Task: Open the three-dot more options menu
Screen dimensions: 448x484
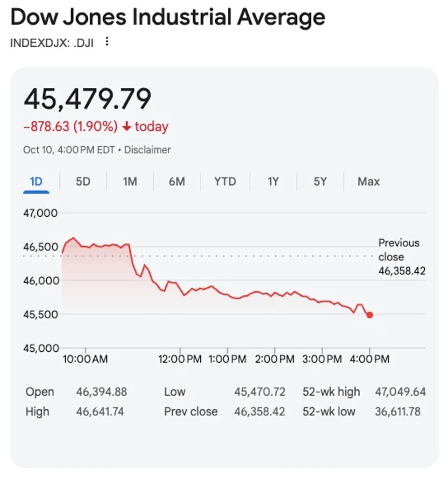Action: (x=107, y=43)
